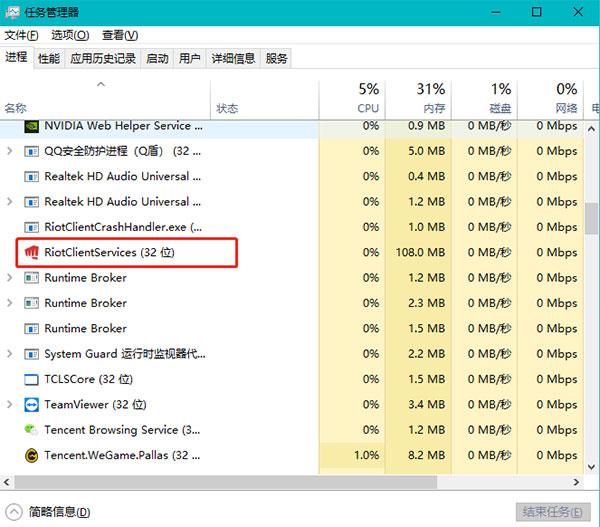Sort by the 内存 column header
Viewport: 600px width, 527px height.
point(418,100)
